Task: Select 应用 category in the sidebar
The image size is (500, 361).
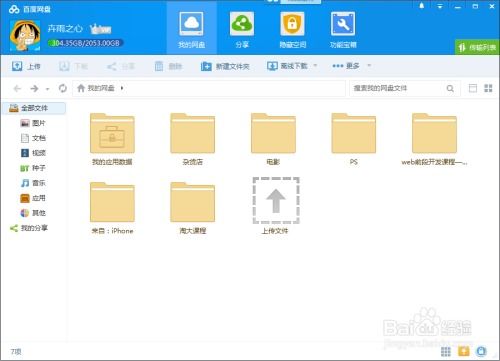Action: pos(33,198)
